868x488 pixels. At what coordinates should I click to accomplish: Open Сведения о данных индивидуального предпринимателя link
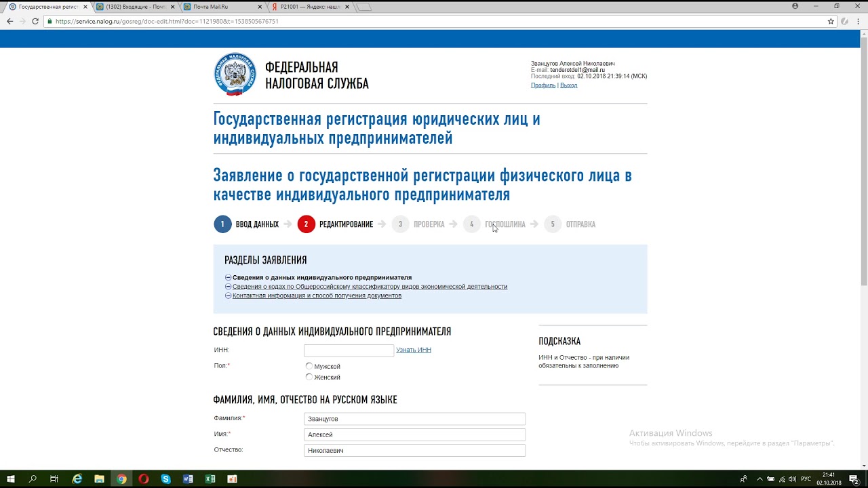322,278
